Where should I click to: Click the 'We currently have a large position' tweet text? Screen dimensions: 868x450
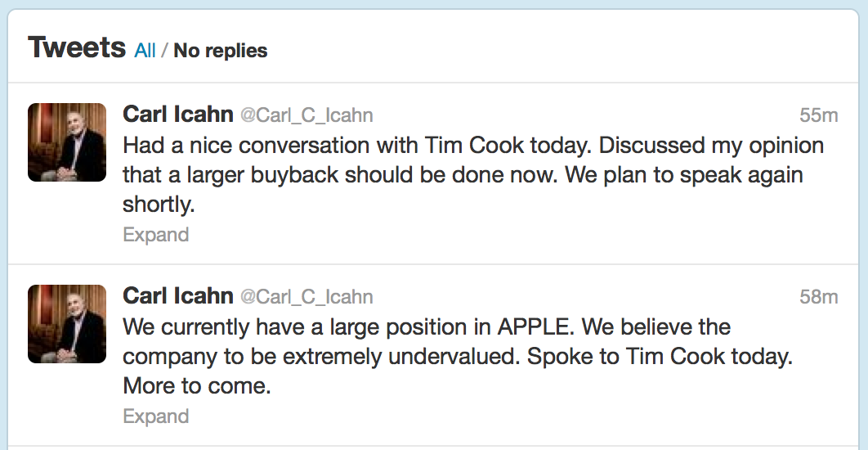coord(270,327)
